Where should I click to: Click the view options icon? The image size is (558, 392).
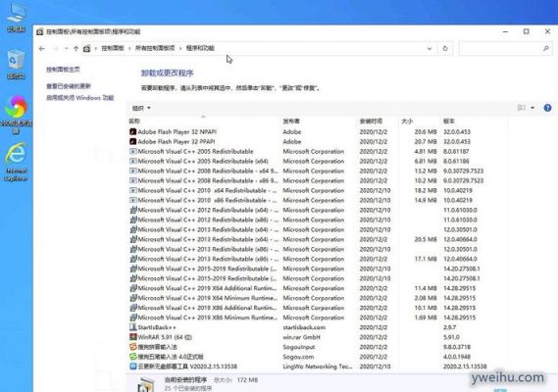coord(522,108)
